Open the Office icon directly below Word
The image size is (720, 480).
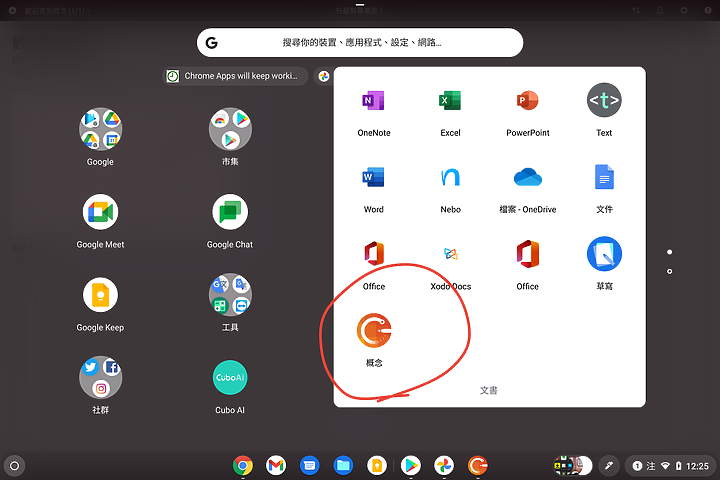click(373, 254)
